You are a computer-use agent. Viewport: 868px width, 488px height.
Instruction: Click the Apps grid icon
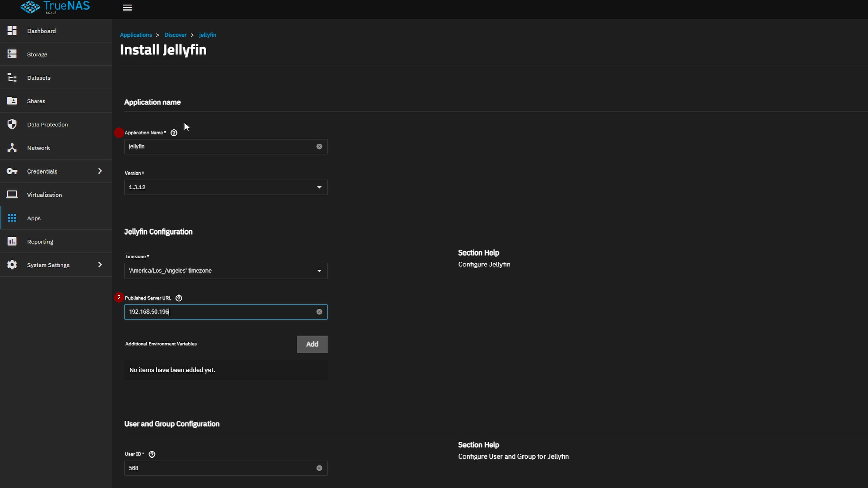[x=12, y=218]
